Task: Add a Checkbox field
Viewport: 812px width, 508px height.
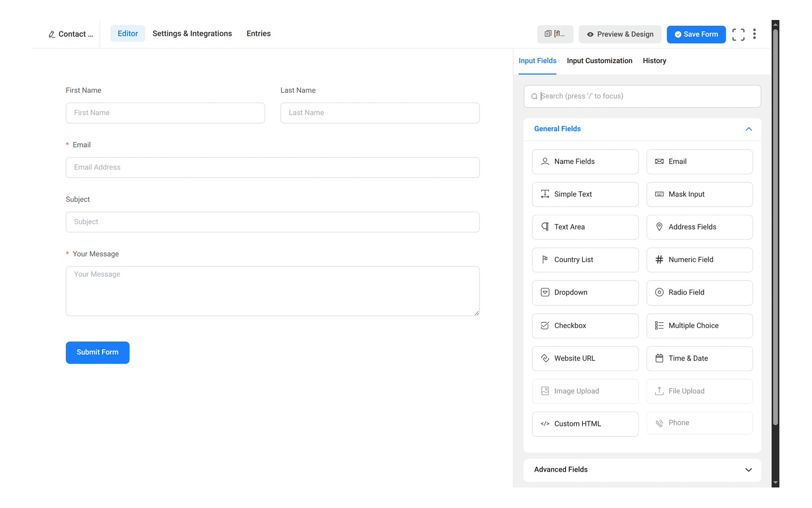Action: [585, 326]
